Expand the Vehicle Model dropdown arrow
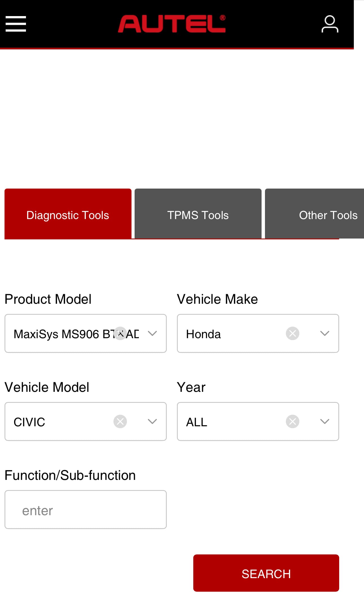The width and height of the screenshot is (364, 601). click(x=152, y=421)
